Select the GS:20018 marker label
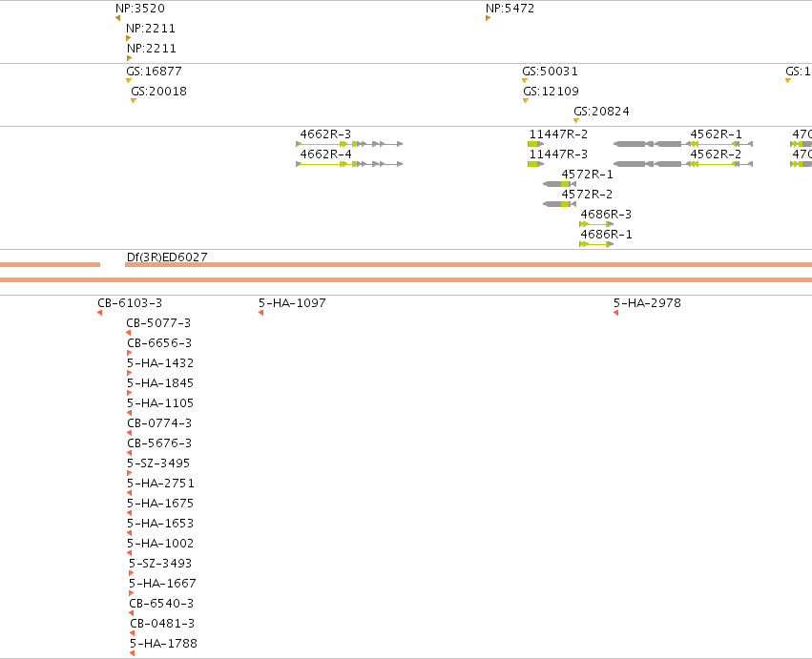 click(158, 92)
